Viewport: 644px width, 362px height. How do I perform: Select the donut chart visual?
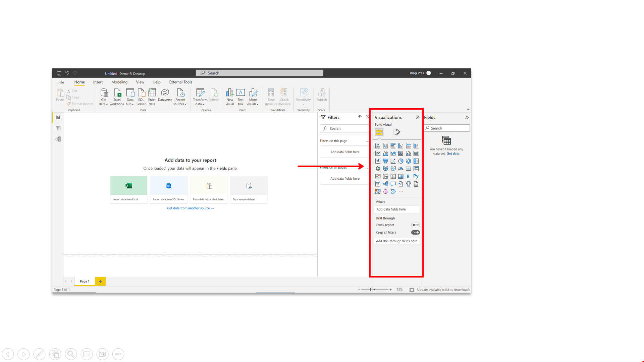click(408, 161)
